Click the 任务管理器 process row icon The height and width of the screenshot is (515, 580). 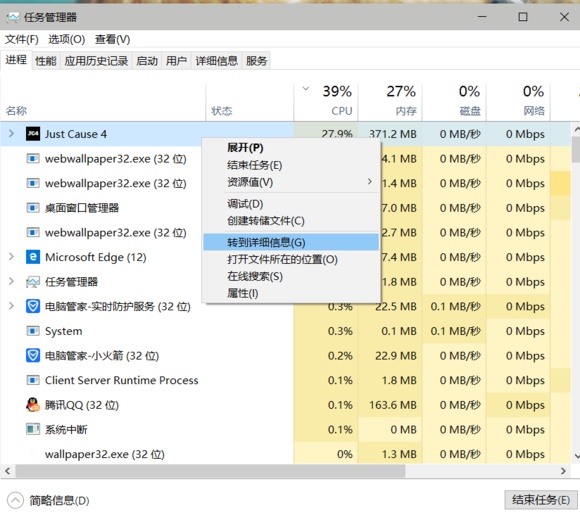(x=33, y=282)
